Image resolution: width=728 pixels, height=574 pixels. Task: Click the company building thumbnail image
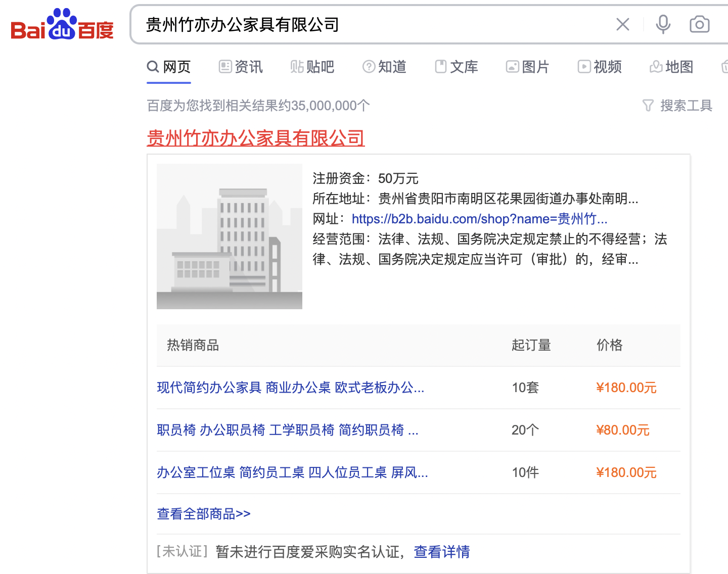pyautogui.click(x=230, y=236)
